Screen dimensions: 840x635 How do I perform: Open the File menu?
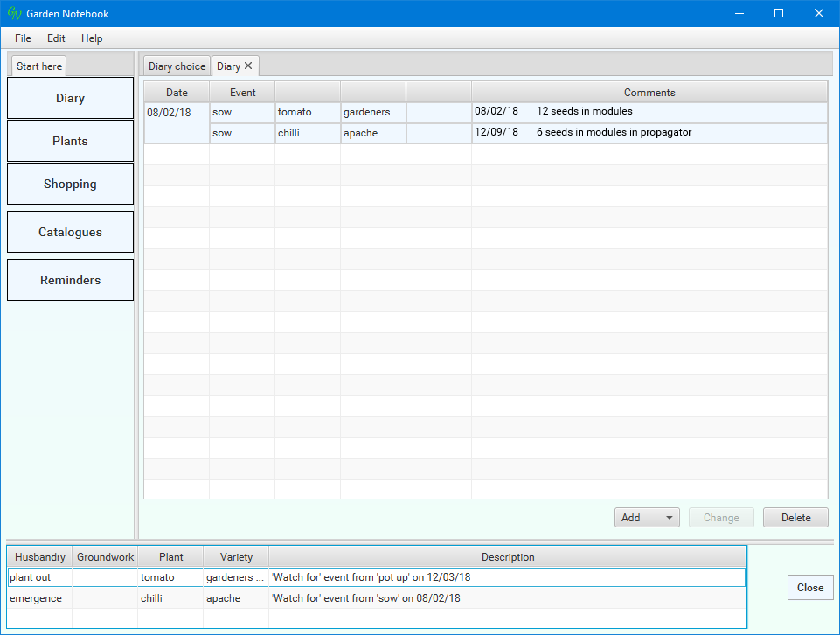23,38
